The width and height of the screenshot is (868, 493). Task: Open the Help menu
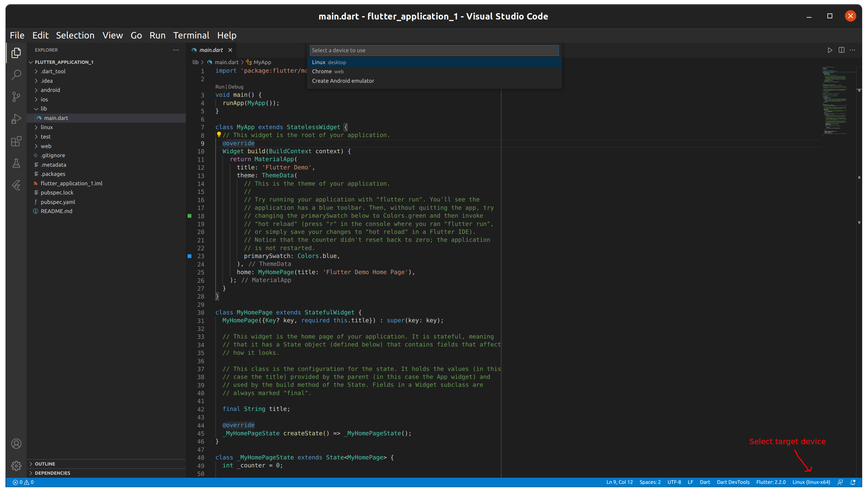coord(227,35)
